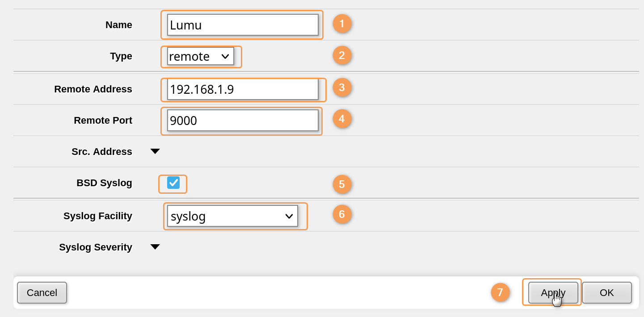Click orange step marker number 2
The image size is (644, 317).
(342, 55)
